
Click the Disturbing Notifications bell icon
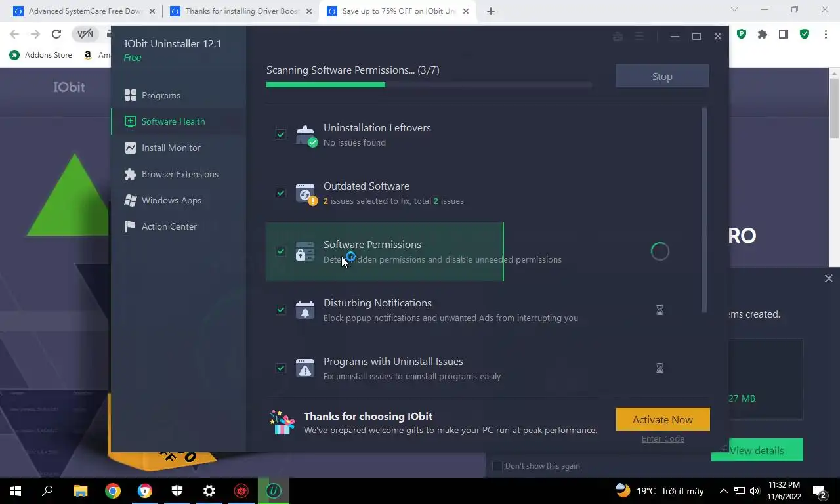tap(305, 310)
